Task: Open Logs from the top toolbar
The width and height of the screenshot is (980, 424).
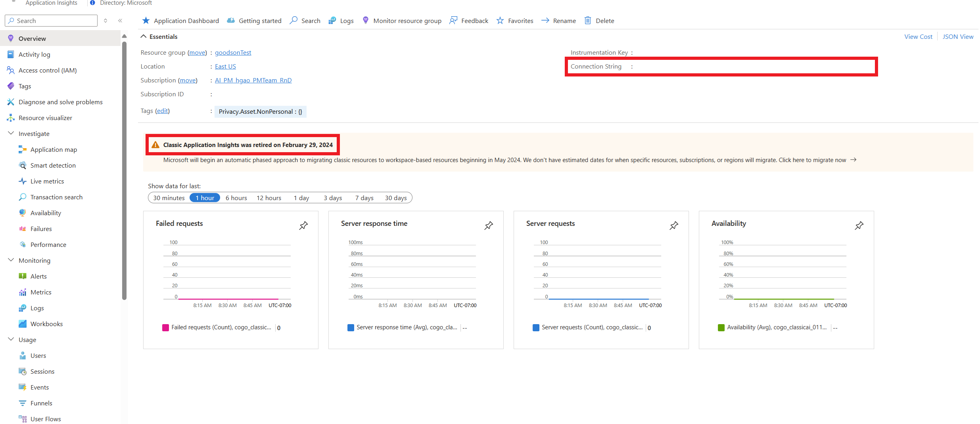Action: point(346,21)
